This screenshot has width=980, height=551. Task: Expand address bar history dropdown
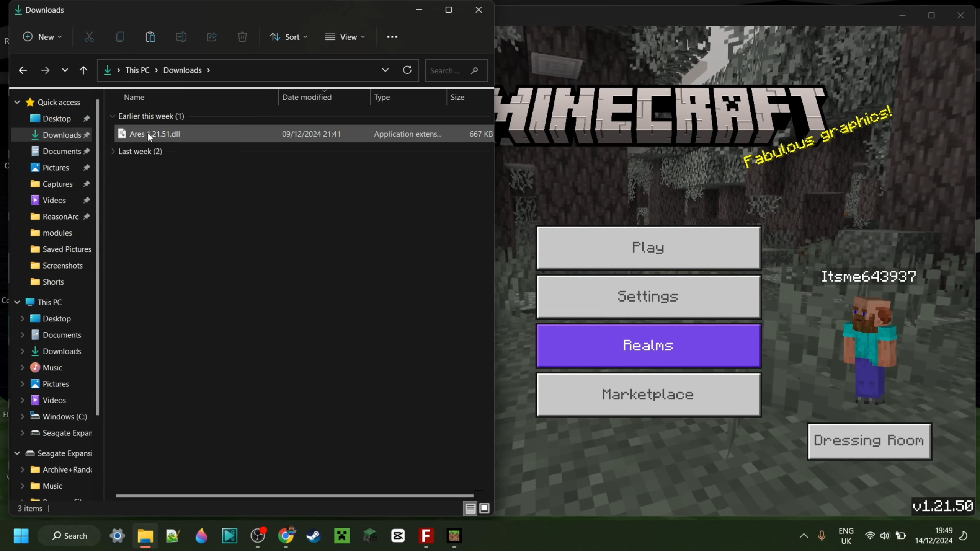385,70
